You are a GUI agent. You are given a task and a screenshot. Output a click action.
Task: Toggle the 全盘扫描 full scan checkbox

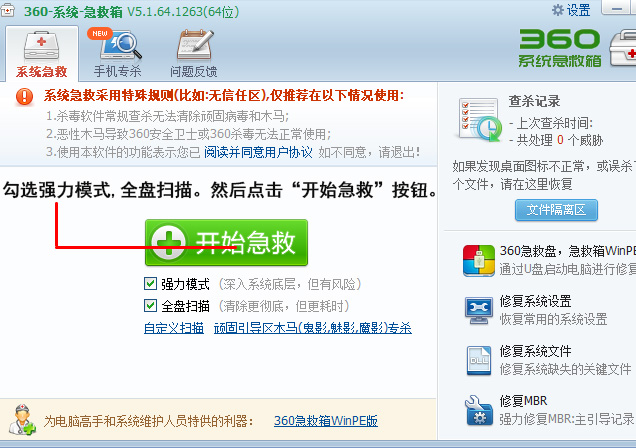151,306
